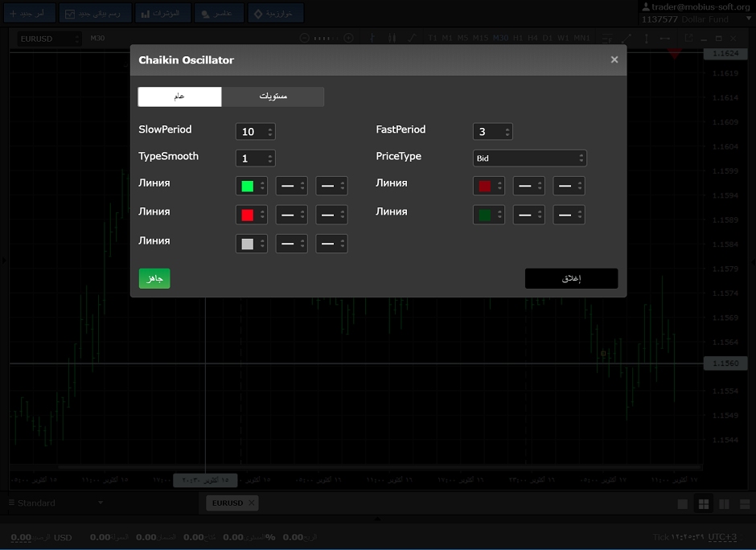Viewport: 756px width, 550px height.
Task: Close the EURUSD chart tab
Action: [251, 503]
